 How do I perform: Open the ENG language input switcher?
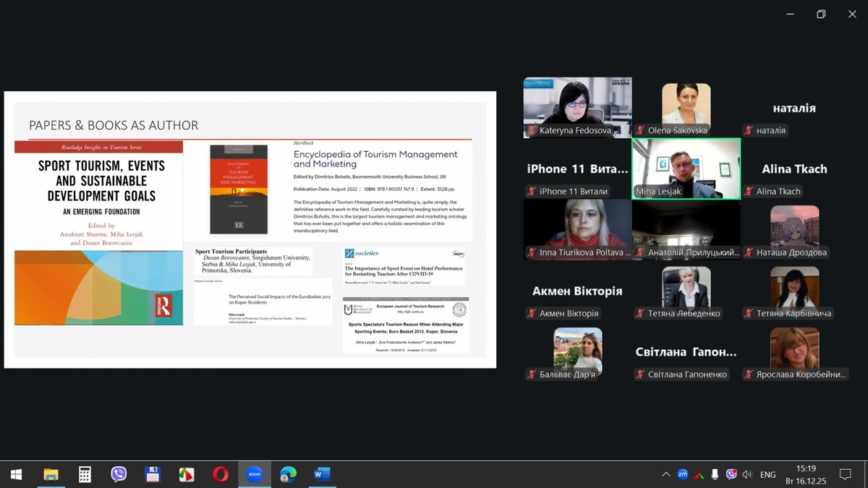tap(767, 474)
